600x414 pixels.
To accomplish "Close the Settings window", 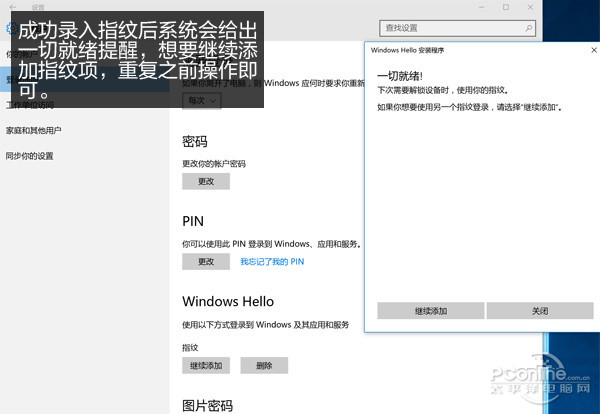I will click(x=530, y=7).
